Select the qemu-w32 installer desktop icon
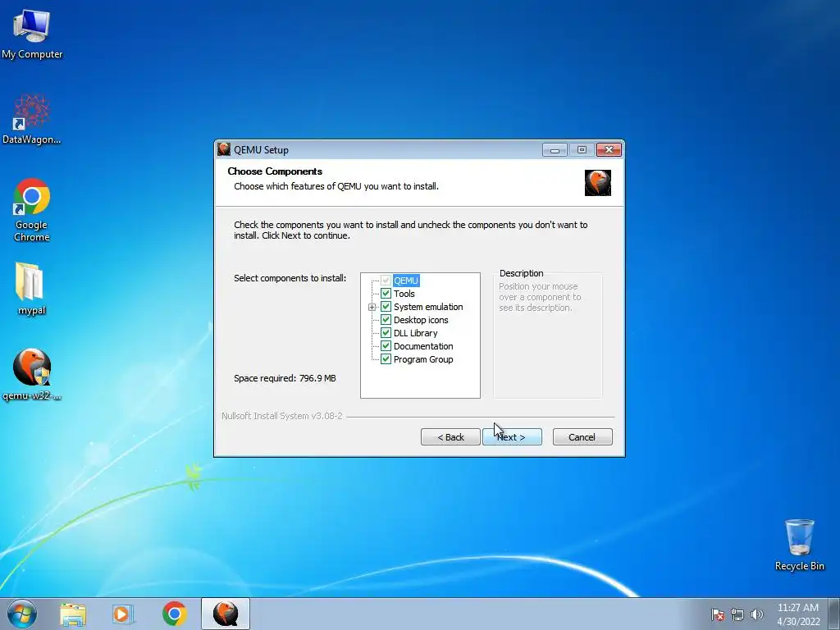The width and height of the screenshot is (840, 630). click(32, 374)
